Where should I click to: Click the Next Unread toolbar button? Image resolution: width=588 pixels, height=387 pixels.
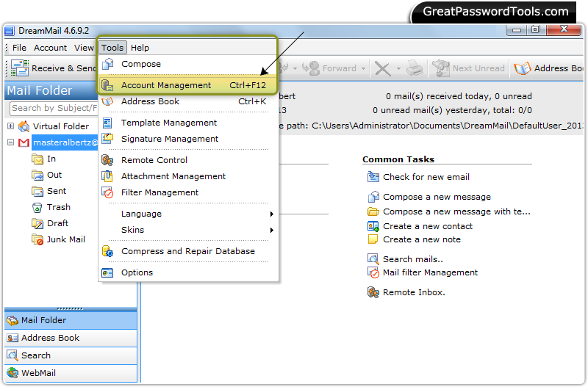[x=468, y=68]
